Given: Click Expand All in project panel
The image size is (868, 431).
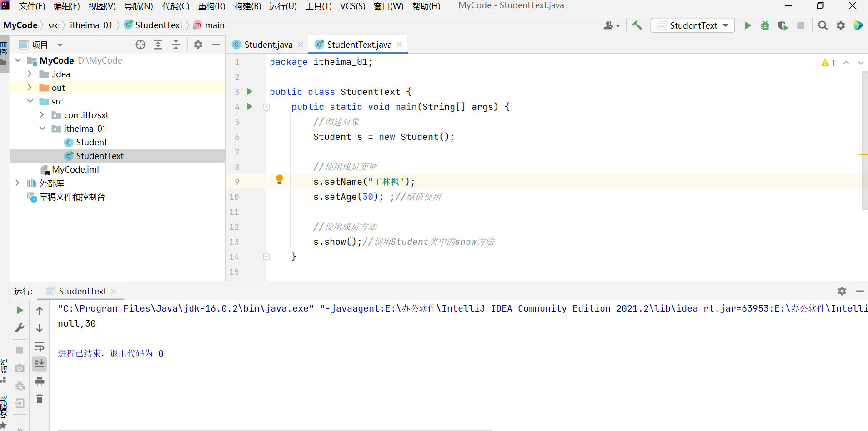Looking at the screenshot, I should tap(158, 45).
